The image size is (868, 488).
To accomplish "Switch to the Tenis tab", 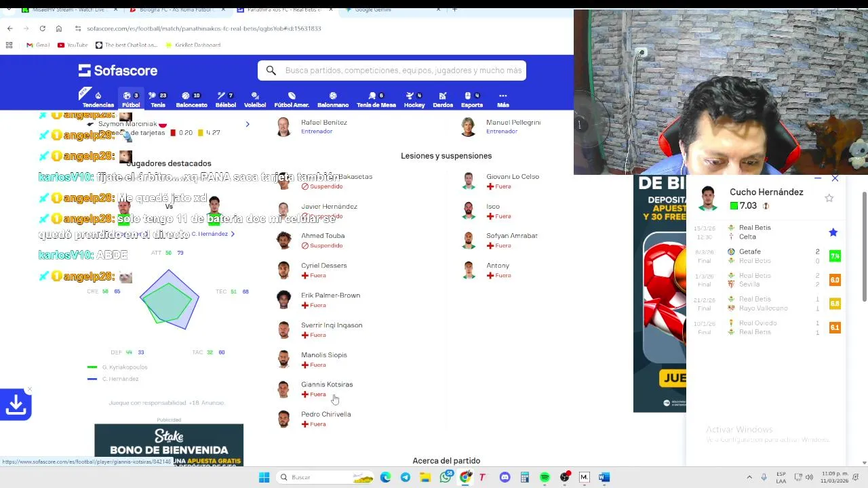I will coord(158,100).
